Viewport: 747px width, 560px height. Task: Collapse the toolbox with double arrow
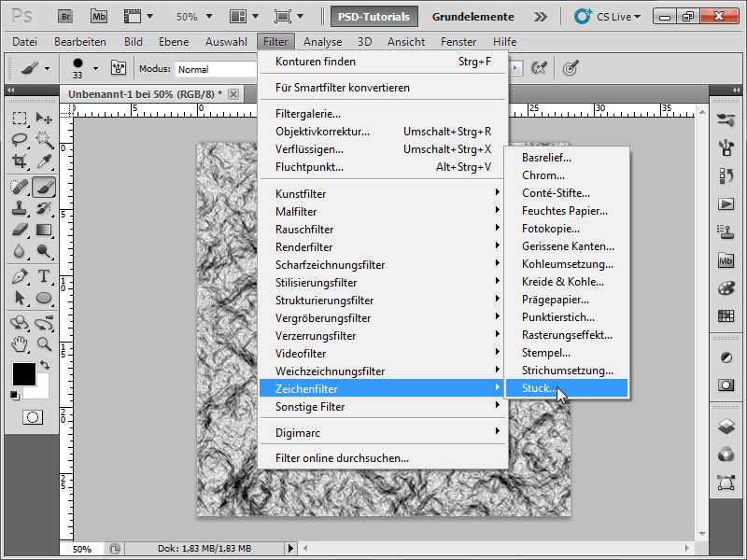click(x=10, y=90)
